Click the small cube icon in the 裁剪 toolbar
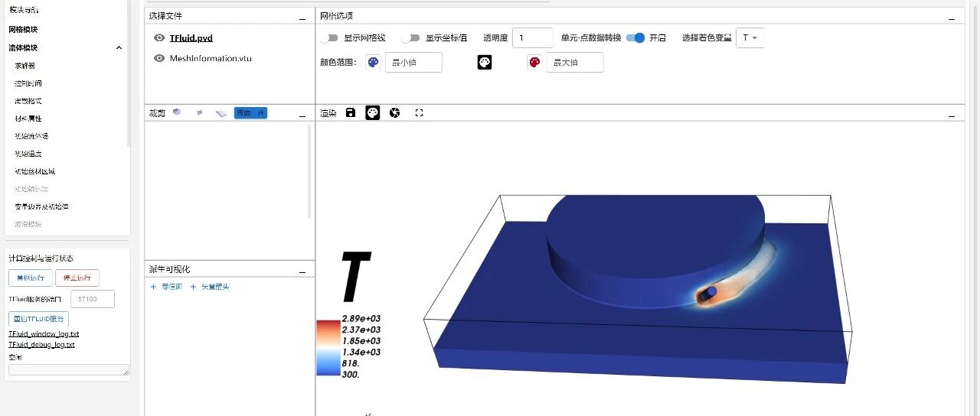 [200, 112]
